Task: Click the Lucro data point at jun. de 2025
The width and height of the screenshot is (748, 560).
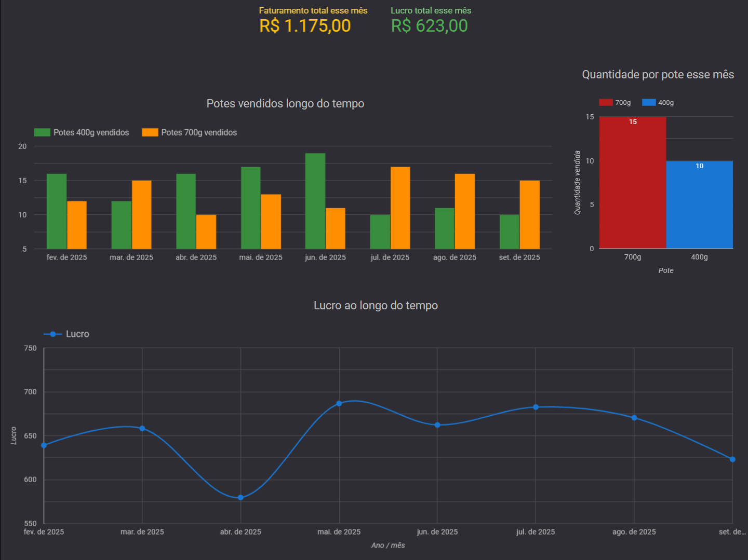Action: (x=437, y=425)
